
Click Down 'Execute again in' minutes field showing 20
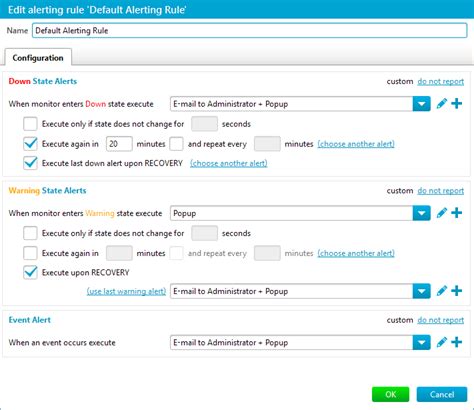pos(119,144)
